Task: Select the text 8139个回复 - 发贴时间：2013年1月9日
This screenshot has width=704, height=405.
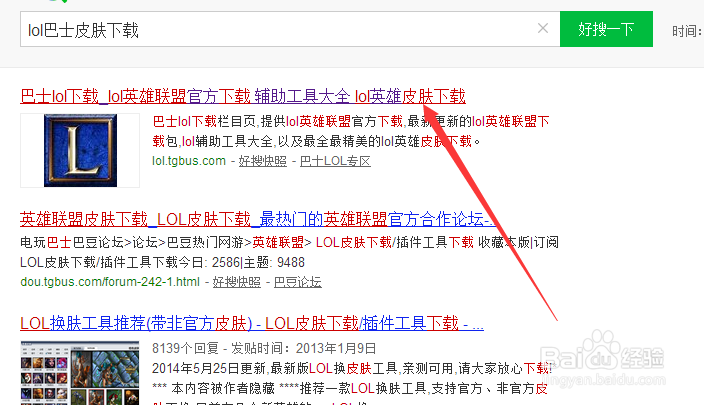Action: pyautogui.click(x=264, y=348)
